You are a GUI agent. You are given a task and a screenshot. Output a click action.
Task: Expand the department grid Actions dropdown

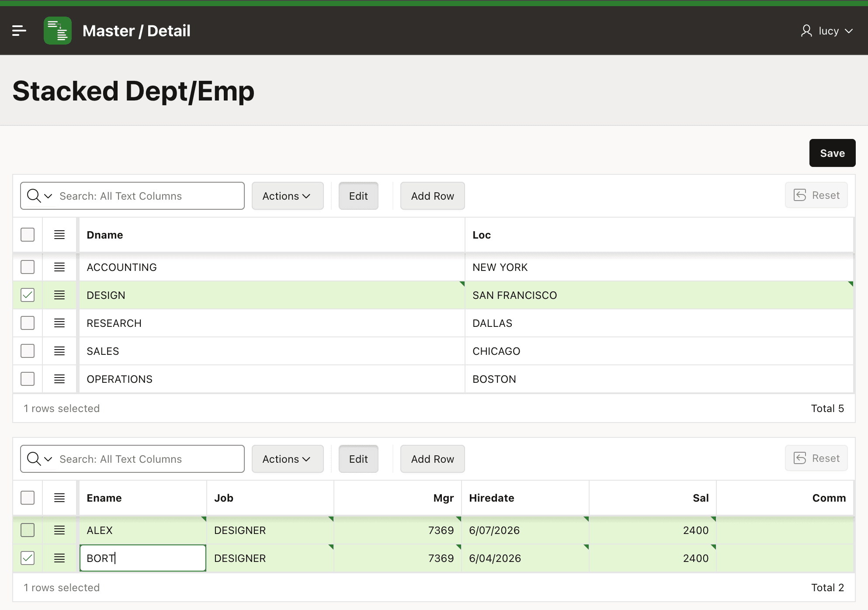[288, 196]
